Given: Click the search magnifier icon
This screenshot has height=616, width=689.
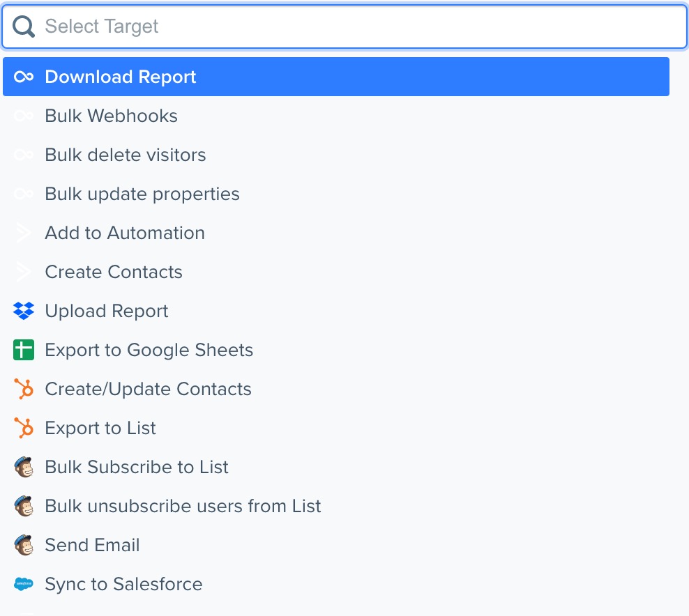Looking at the screenshot, I should tap(23, 27).
